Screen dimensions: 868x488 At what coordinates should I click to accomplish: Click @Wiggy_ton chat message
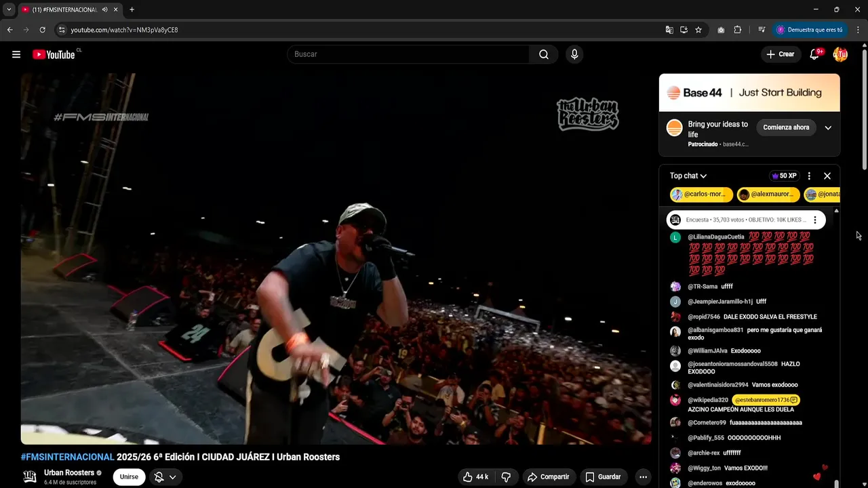[746, 468]
